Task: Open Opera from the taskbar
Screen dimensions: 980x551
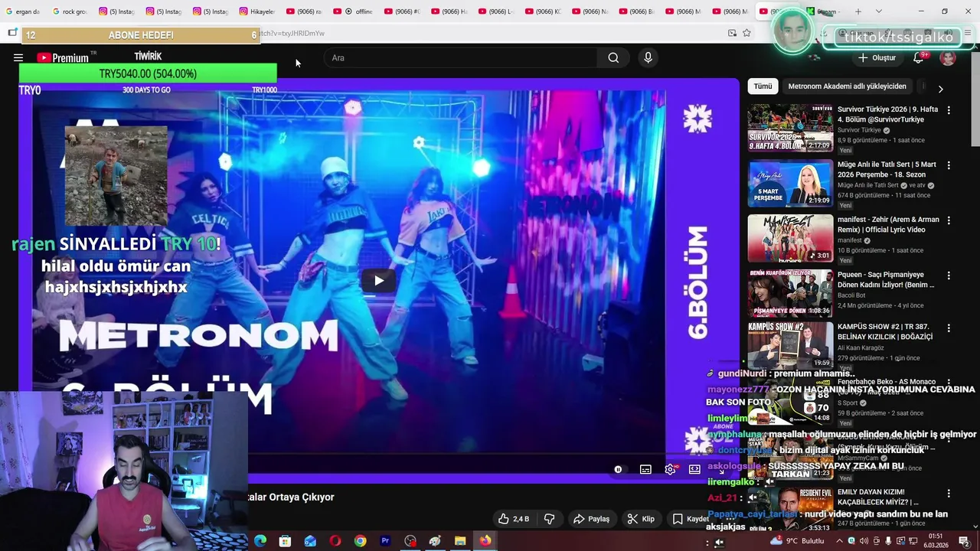Action: (335, 541)
